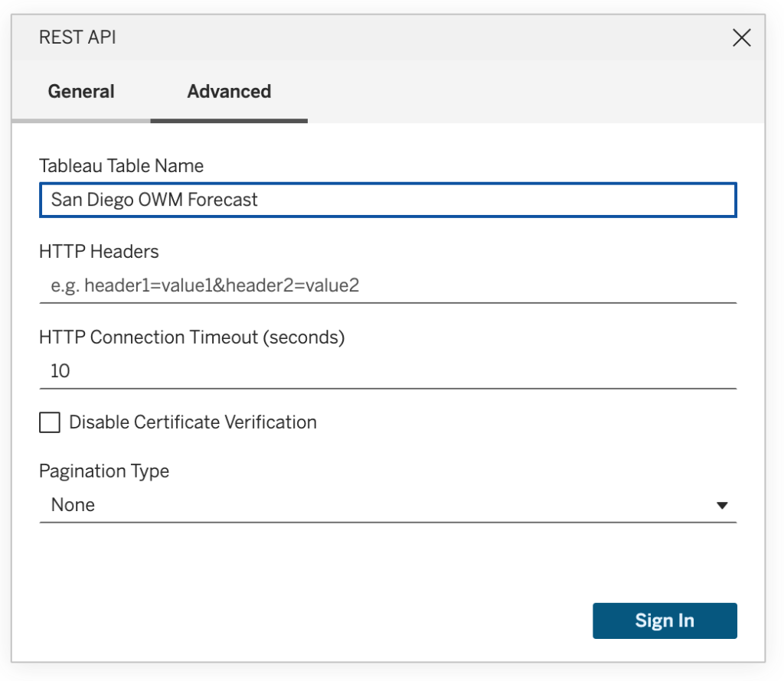784x681 pixels.
Task: Focus the HTTP Headers text field
Action: (x=387, y=286)
